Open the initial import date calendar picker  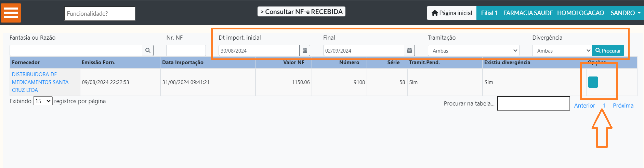tap(305, 51)
